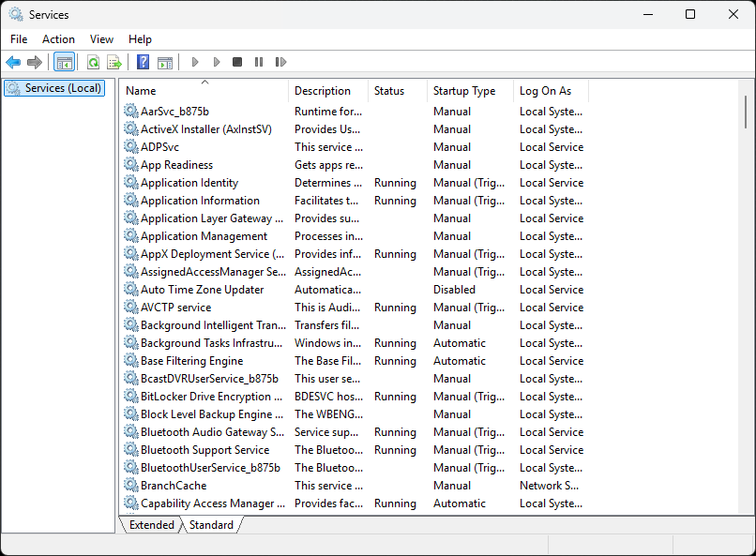This screenshot has height=556, width=756.
Task: Switch to the Extended tab
Action: point(151,525)
